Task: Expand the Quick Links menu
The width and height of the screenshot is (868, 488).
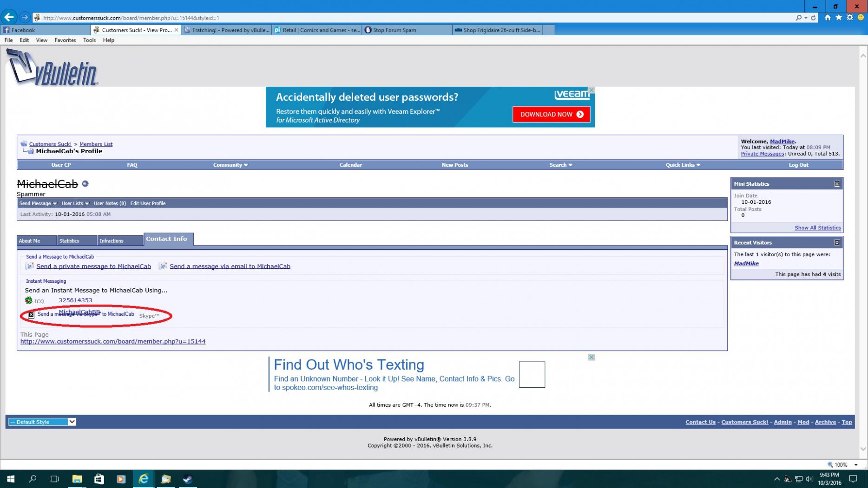Action: pyautogui.click(x=682, y=165)
